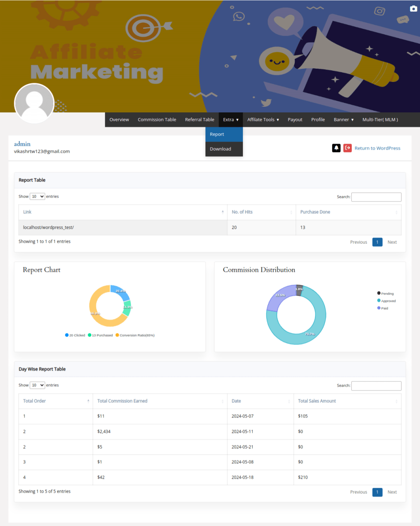Click page 1 in Report Table pagination
Image resolution: width=420 pixels, height=526 pixels.
coord(377,242)
